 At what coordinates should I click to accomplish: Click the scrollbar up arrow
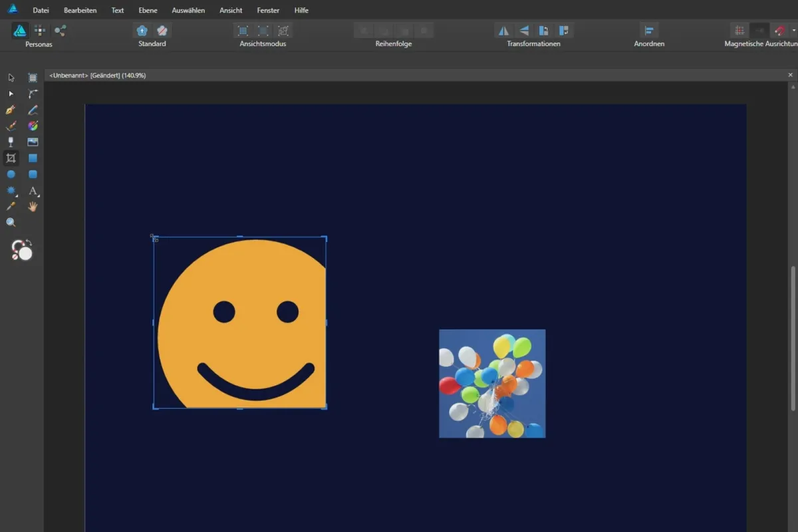tap(794, 86)
